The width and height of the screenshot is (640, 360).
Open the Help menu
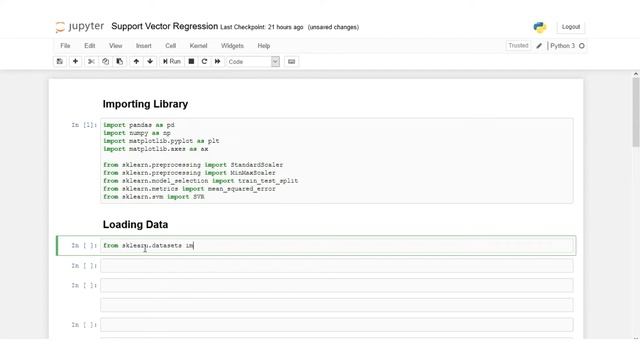point(264,46)
